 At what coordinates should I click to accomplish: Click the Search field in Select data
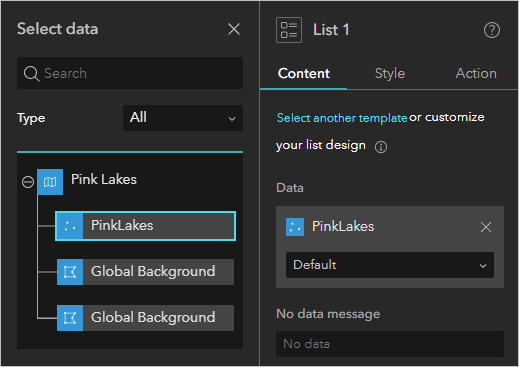[130, 73]
